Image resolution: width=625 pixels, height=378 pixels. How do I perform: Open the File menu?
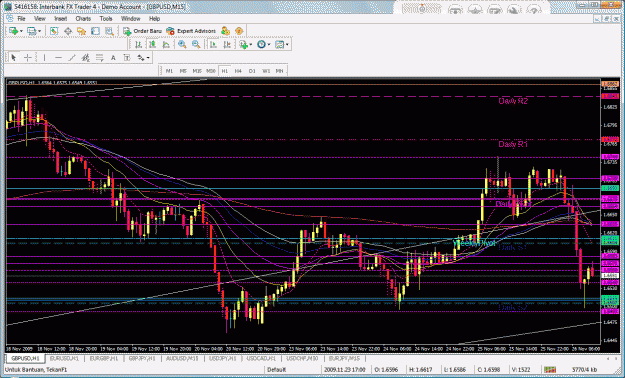point(22,19)
